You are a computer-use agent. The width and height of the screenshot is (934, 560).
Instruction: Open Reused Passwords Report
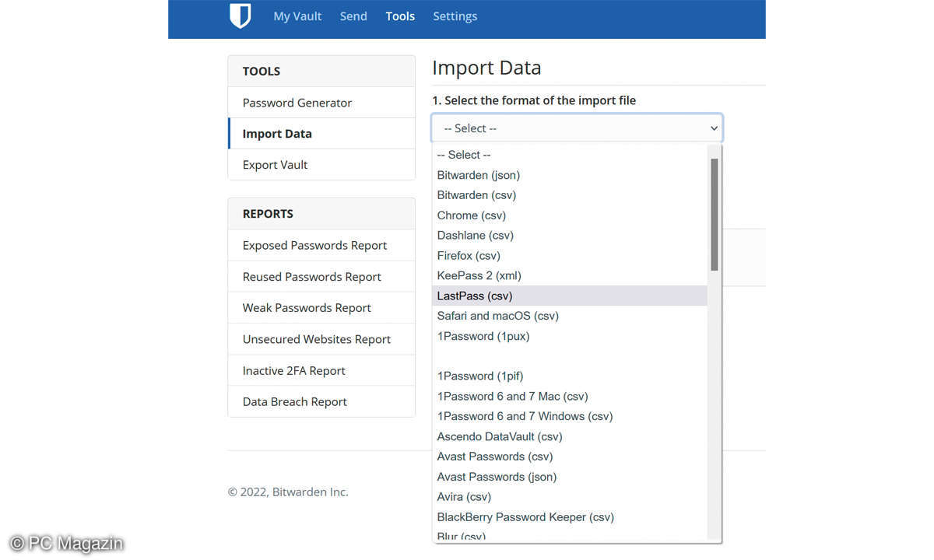point(321,277)
